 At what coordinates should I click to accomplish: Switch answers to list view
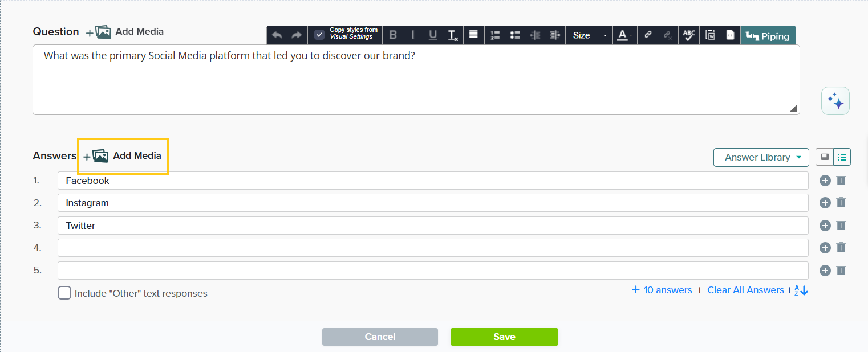[x=842, y=157]
